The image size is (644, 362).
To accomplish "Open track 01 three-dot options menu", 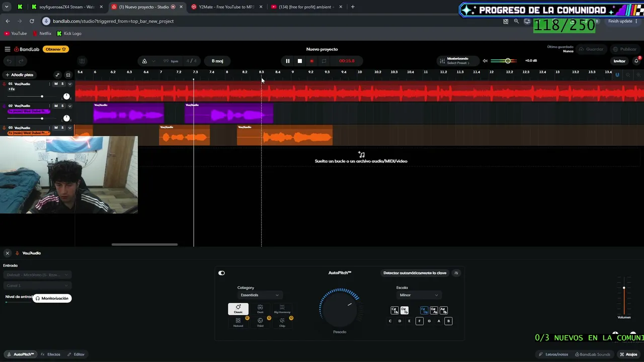I will 49,84.
